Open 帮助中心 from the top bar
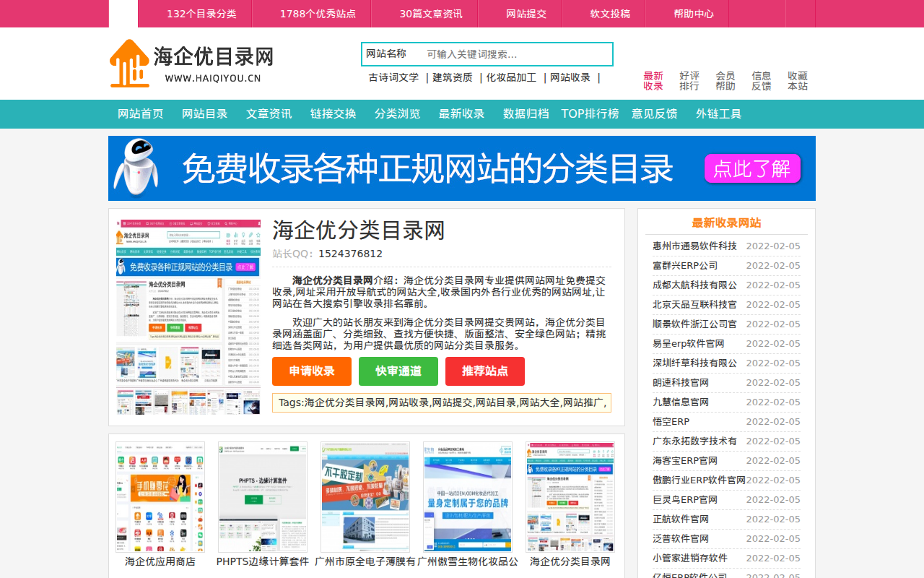Image resolution: width=924 pixels, height=578 pixels. (x=693, y=14)
